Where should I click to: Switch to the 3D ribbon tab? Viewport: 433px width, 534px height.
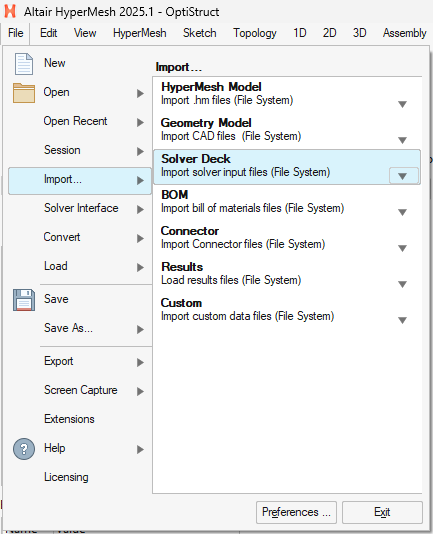coord(359,33)
